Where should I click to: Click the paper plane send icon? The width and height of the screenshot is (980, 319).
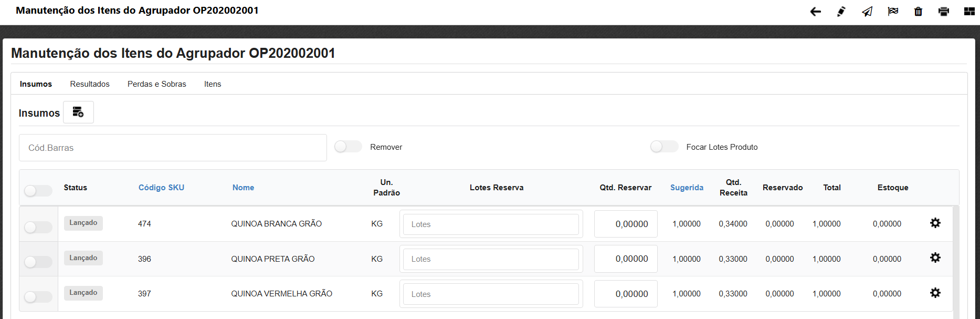coord(867,12)
